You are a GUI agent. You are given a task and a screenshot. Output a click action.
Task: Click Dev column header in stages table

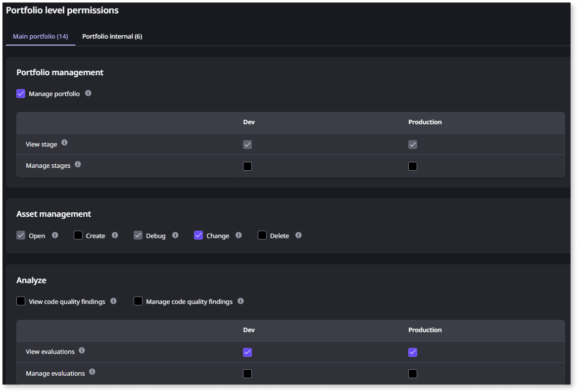[249, 122]
